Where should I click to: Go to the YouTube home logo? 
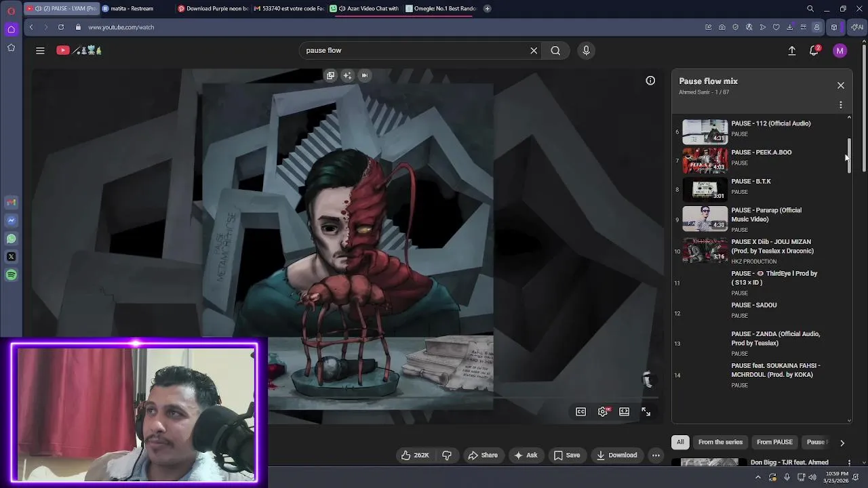(79, 50)
